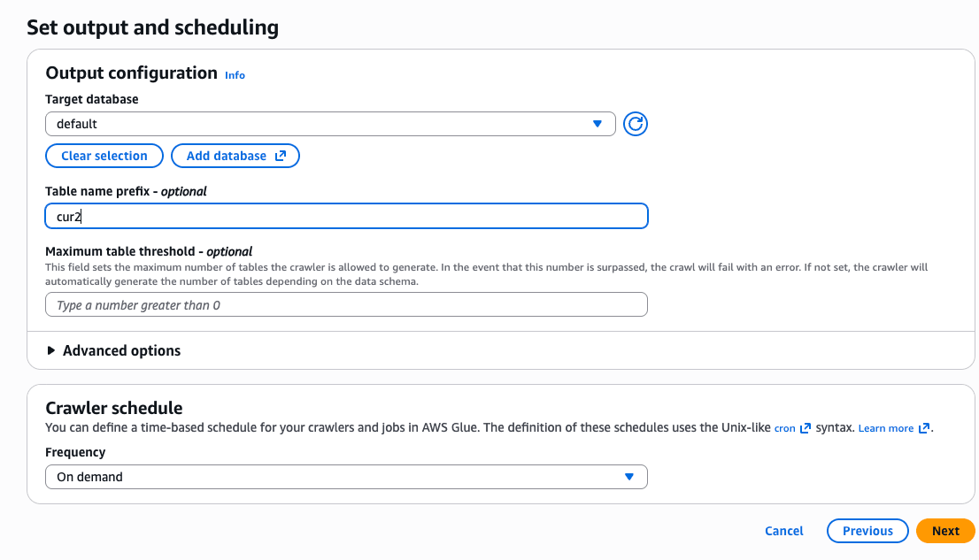The width and height of the screenshot is (979, 560).
Task: Open the Info link beside Output configuration
Action: [x=235, y=75]
